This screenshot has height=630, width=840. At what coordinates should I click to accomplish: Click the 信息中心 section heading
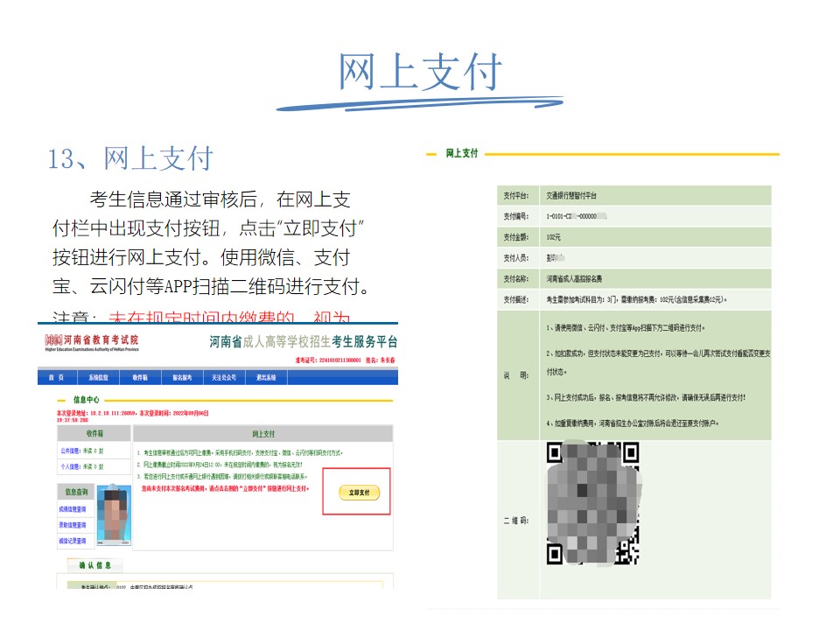(87, 400)
